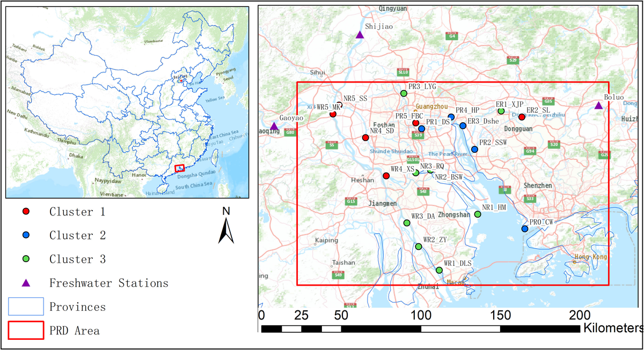Click the PR2_SSW blue station marker
644x350 pixels.
(474, 149)
